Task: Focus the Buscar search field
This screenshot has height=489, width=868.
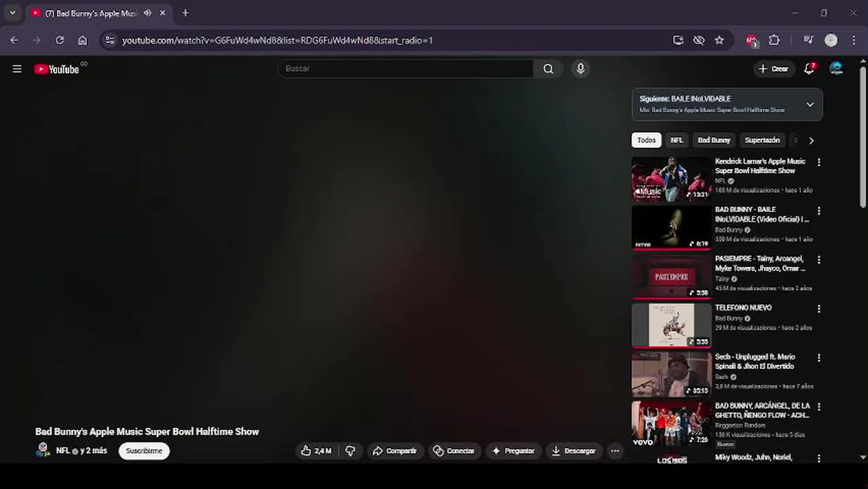Action: (405, 69)
